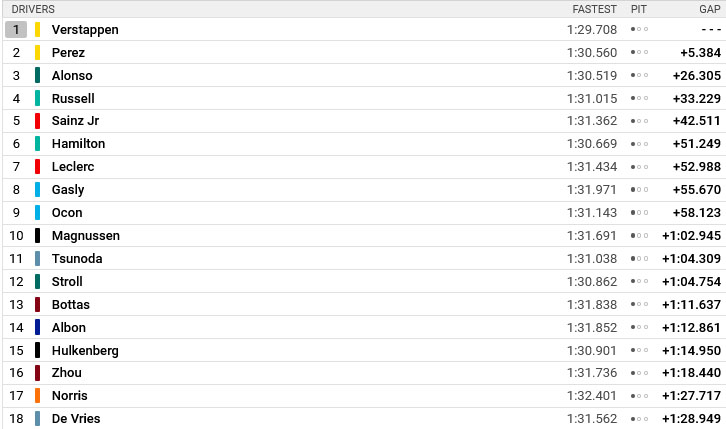Click the pit stop indicator for De Vries

[639, 419]
